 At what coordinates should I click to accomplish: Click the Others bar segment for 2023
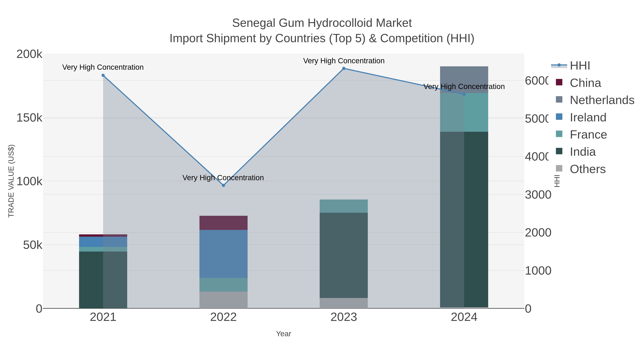pos(344,303)
